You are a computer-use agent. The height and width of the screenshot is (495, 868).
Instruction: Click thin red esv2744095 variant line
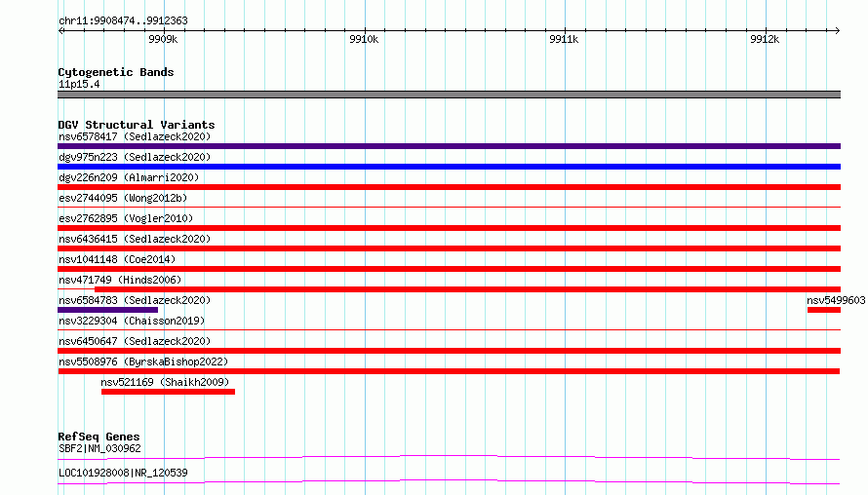(449, 207)
